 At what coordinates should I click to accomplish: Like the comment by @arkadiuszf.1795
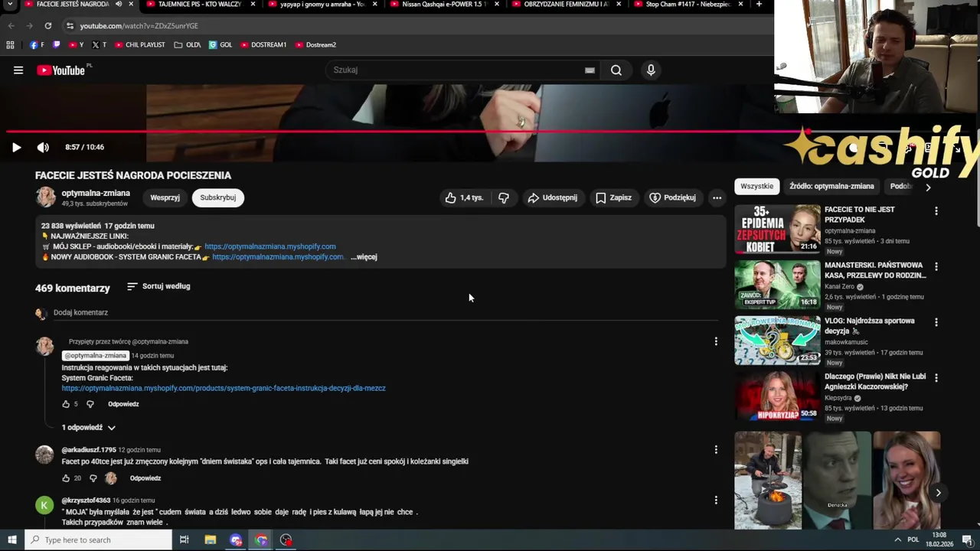pos(66,478)
